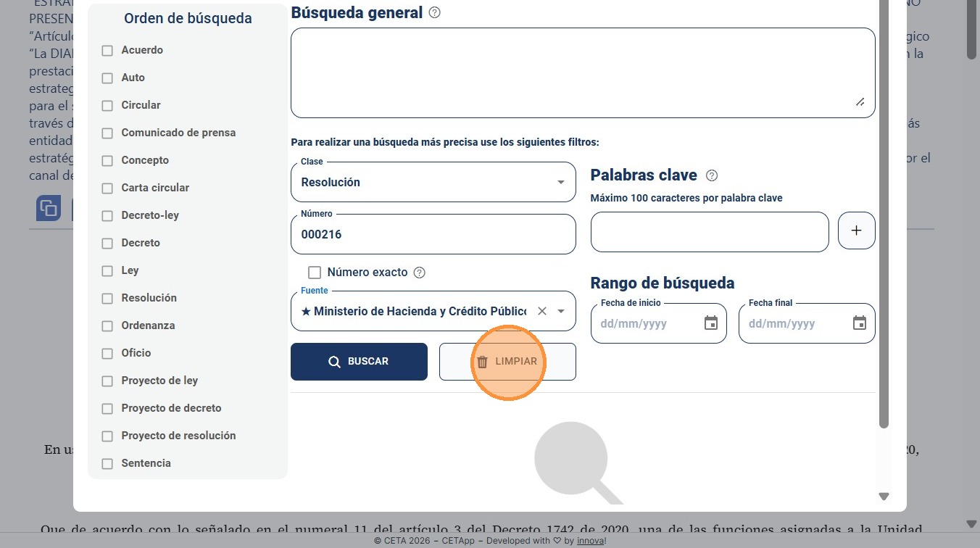The image size is (980, 548).
Task: Check the Acuerdo option
Action: 107,51
